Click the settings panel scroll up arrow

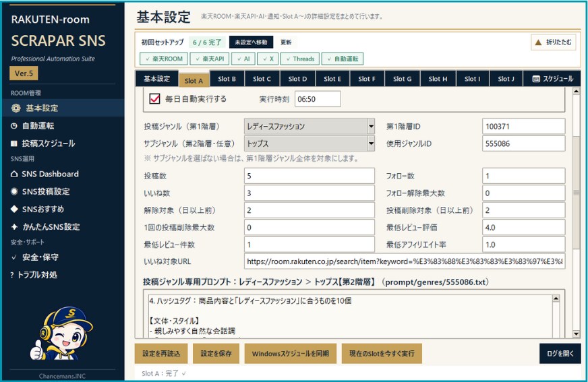[577, 91]
